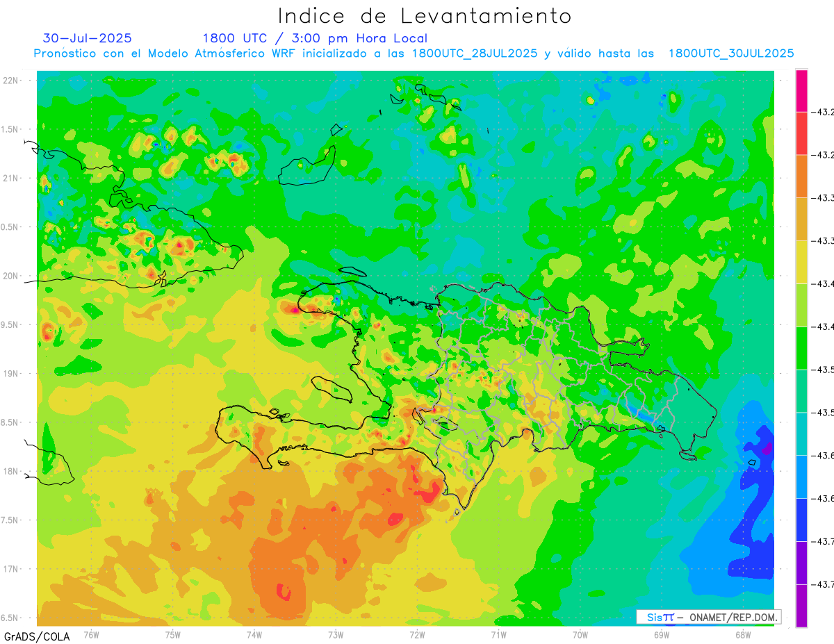Select the pure green swatch in the color bar
The image size is (834, 644).
coord(801,348)
